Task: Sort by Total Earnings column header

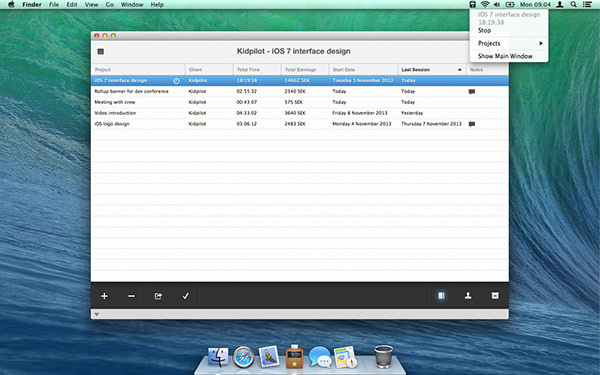Action: pos(305,70)
